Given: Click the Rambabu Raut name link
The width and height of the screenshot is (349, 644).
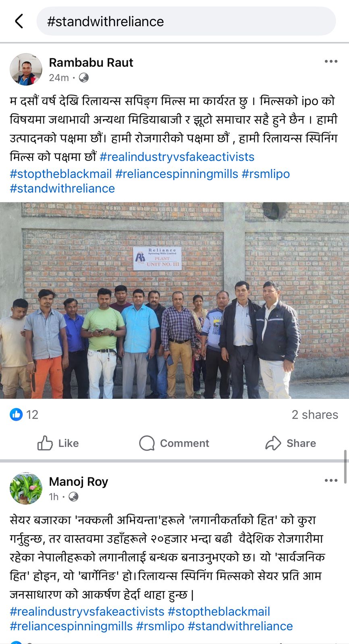Looking at the screenshot, I should pos(91,62).
